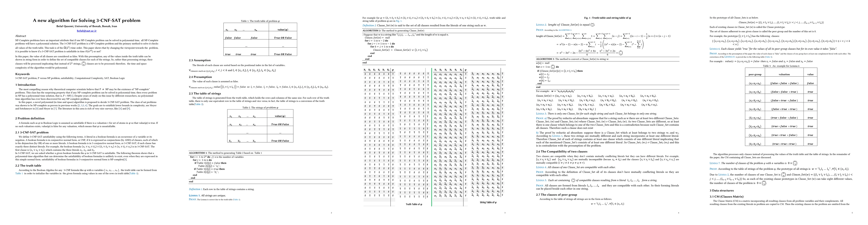Open citation [9] ending the Introduction

[128, 109]
